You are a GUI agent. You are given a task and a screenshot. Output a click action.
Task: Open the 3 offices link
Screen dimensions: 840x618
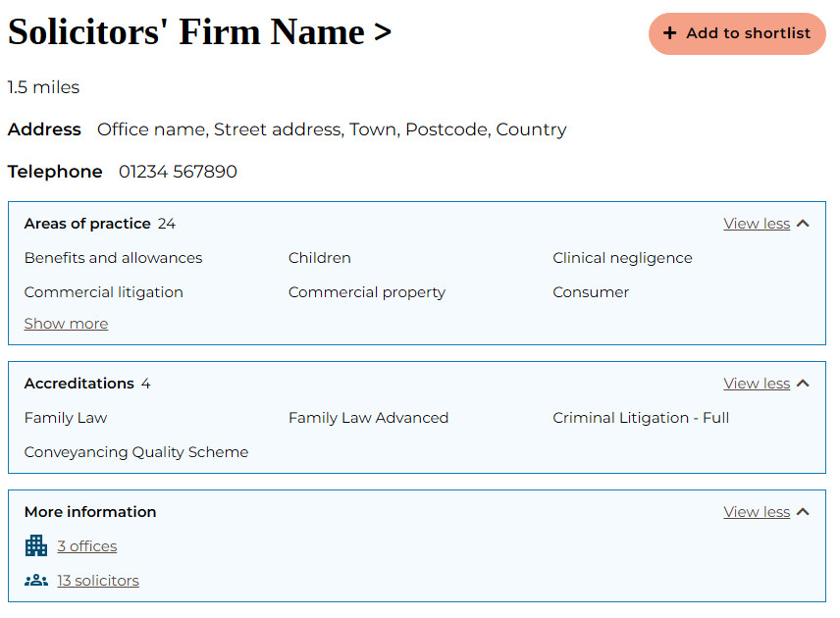pos(86,545)
